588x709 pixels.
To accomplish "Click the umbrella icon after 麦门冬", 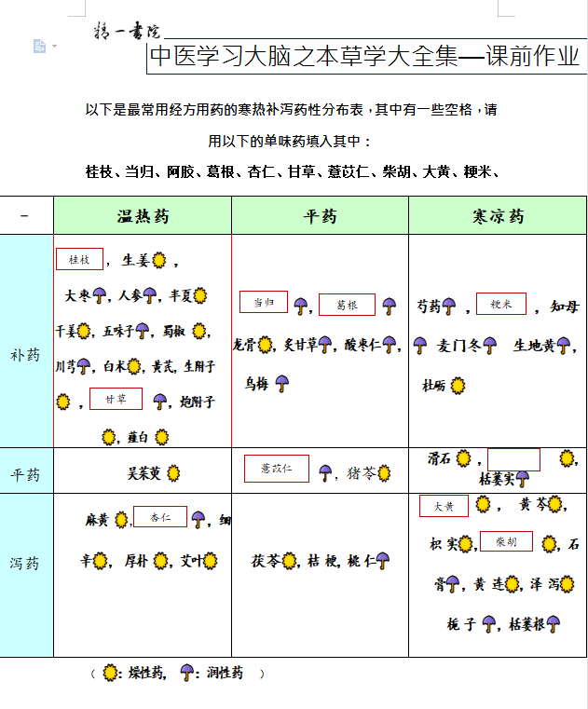I will tap(490, 346).
